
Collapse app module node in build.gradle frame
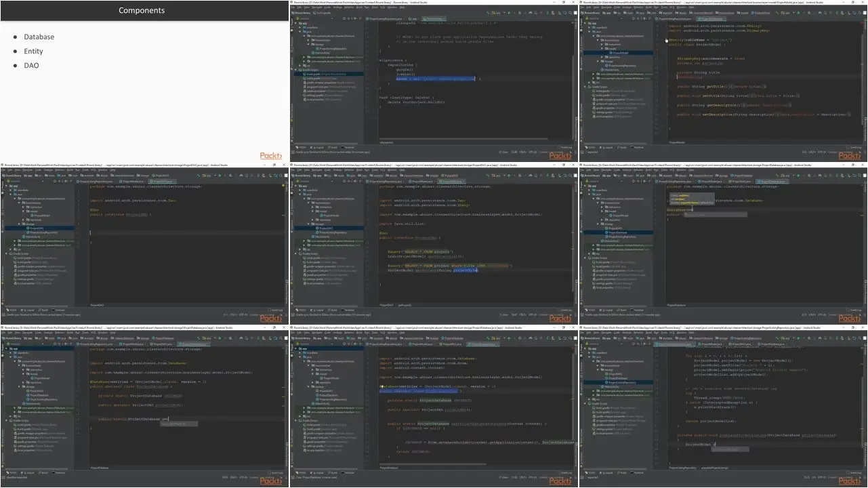click(295, 23)
